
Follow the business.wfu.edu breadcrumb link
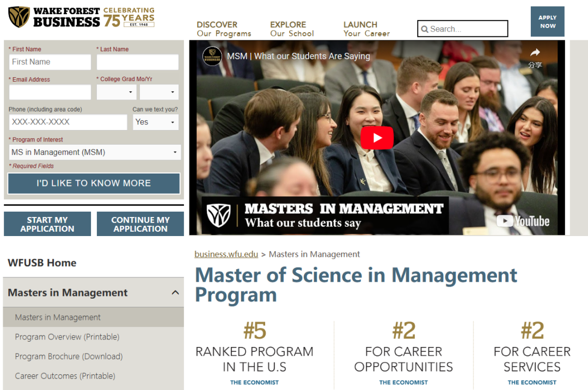[226, 254]
